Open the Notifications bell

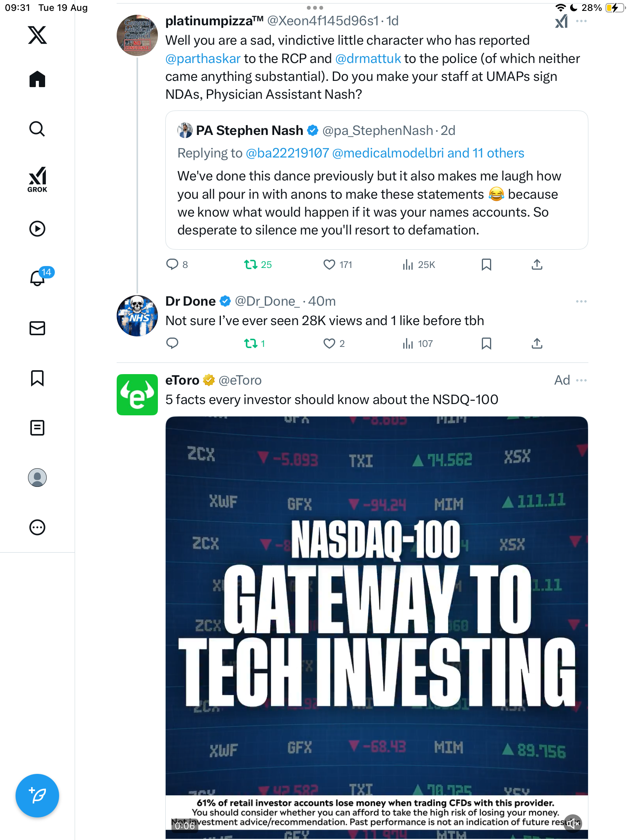pos(37,278)
